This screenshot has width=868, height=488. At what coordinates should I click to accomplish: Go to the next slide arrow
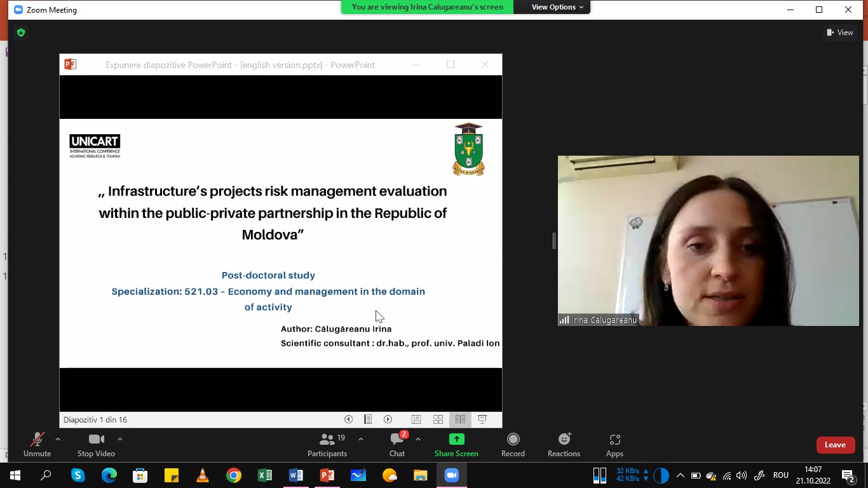[388, 419]
